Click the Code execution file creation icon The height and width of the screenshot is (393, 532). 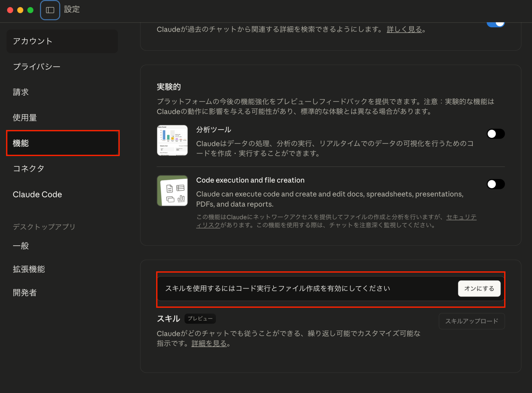(x=172, y=191)
